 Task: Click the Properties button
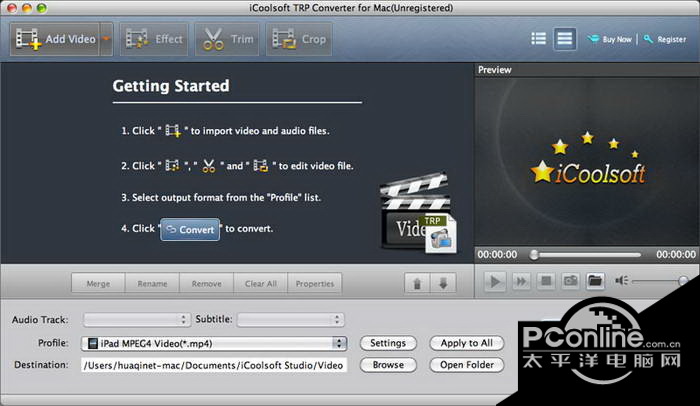[x=315, y=284]
